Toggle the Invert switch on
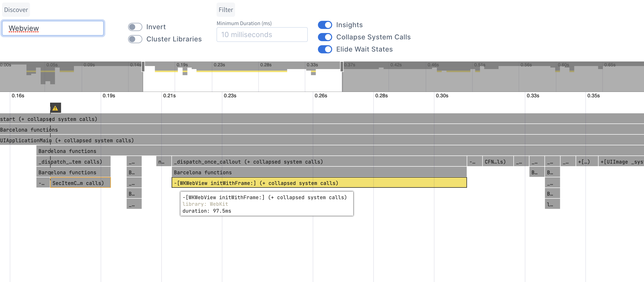 (x=135, y=27)
